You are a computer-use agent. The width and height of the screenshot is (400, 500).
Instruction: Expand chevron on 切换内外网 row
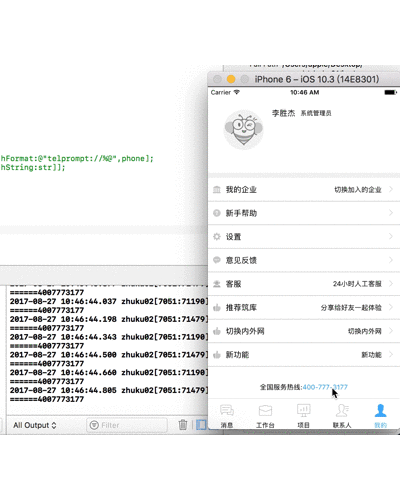[x=391, y=331]
